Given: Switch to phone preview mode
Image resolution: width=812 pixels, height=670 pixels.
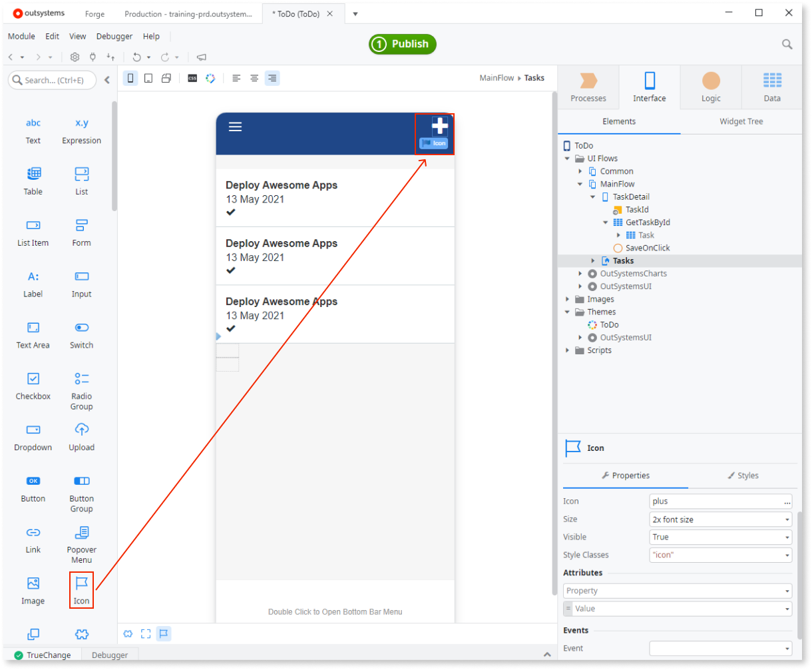Looking at the screenshot, I should tap(130, 78).
